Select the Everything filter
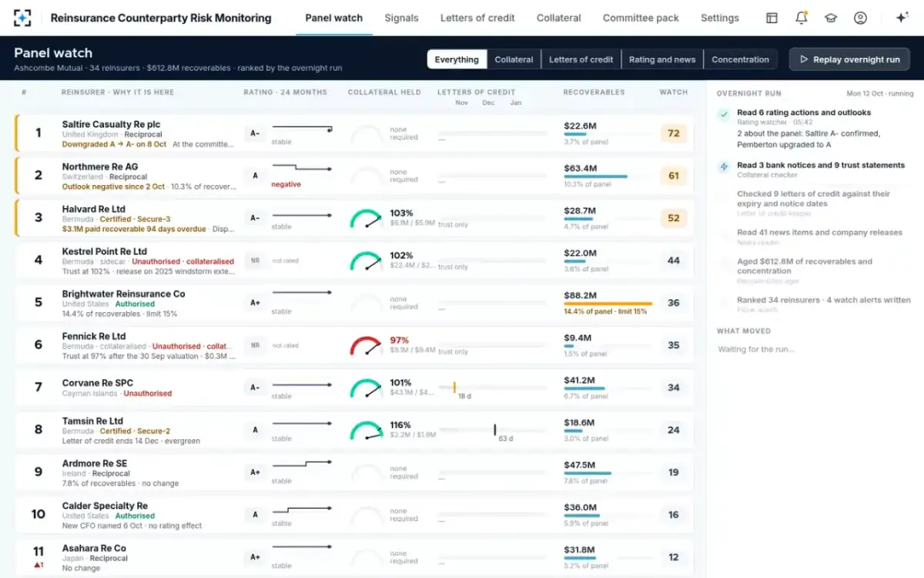This screenshot has height=578, width=924. tap(457, 59)
